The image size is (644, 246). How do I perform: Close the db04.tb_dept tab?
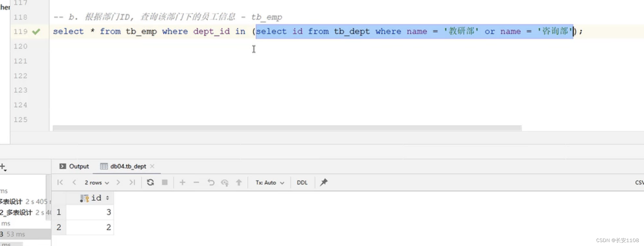[x=152, y=166]
